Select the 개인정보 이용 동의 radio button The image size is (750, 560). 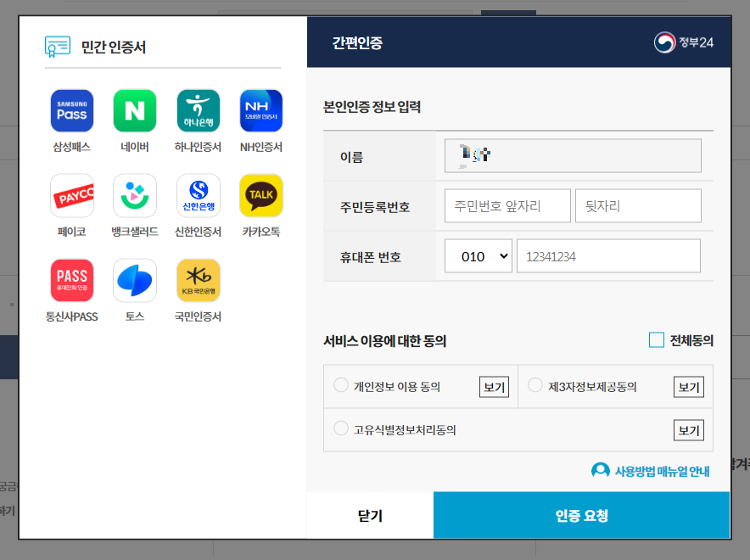(340, 385)
